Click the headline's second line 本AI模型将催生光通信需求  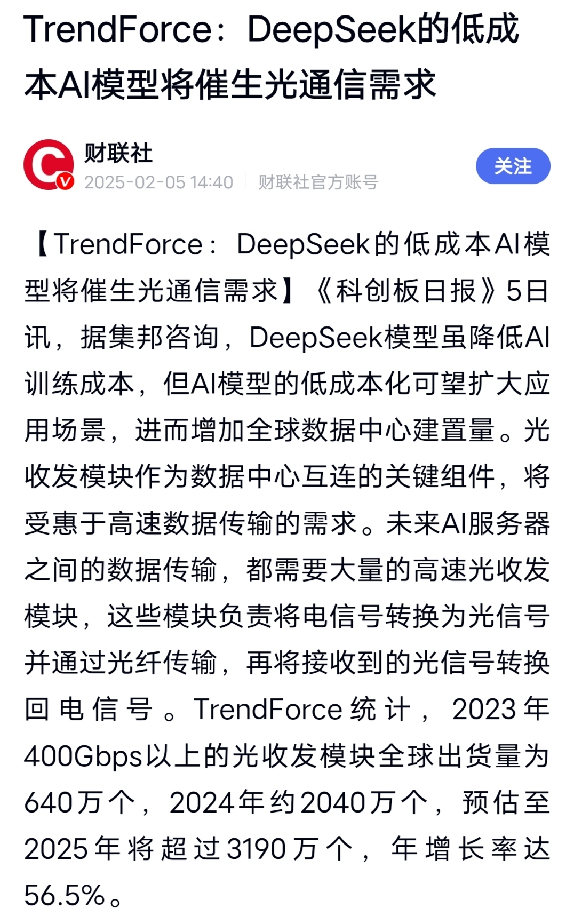click(x=230, y=85)
